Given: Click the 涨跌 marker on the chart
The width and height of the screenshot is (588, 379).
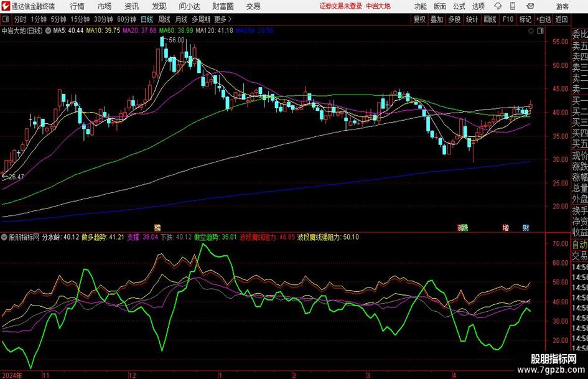Looking at the screenshot, I should (463, 228).
